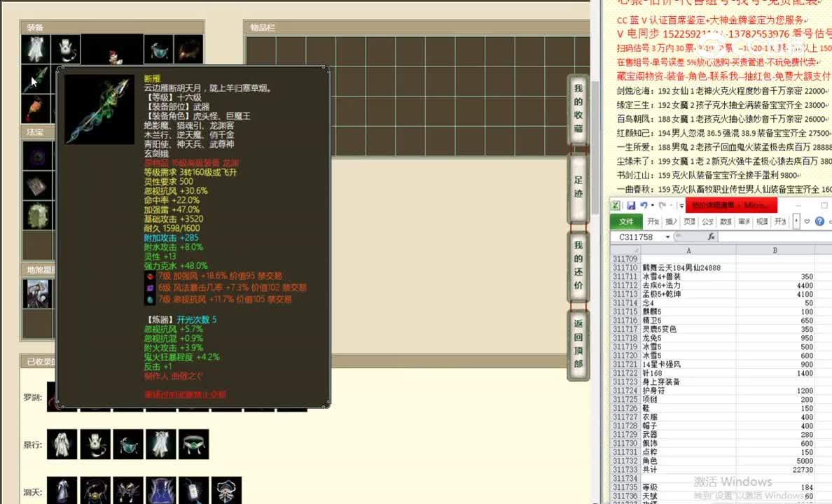
Task: Select the necklace icon beside the white robe in 装备 panel
Action: click(x=67, y=49)
